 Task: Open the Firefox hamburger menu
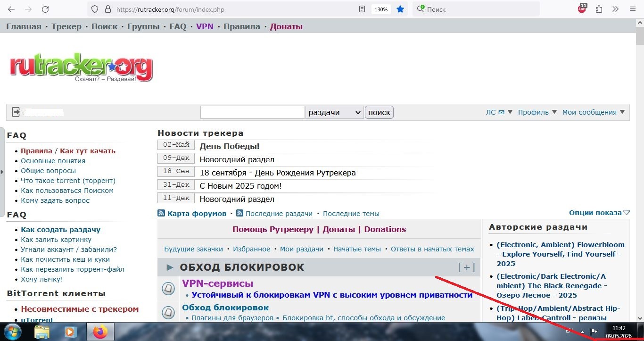pyautogui.click(x=633, y=9)
